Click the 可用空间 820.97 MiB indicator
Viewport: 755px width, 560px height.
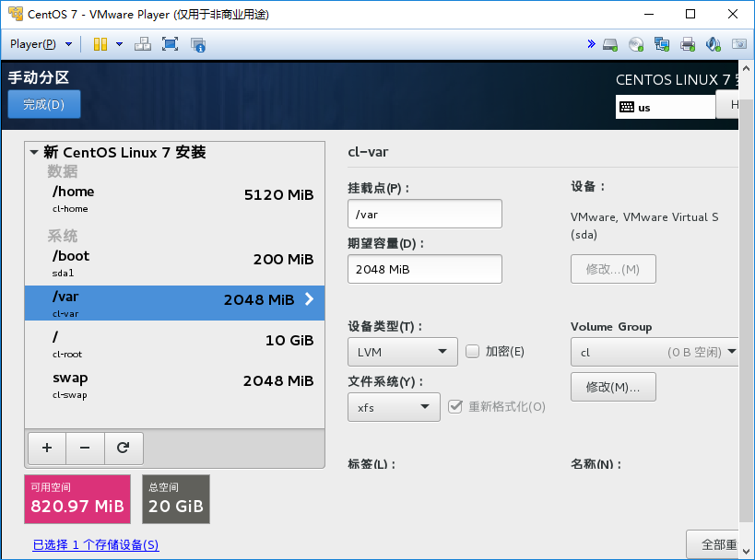pos(77,499)
